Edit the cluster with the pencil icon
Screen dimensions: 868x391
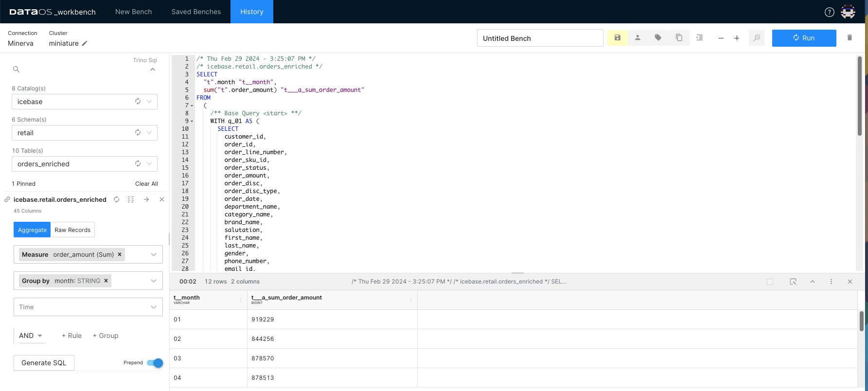click(85, 43)
